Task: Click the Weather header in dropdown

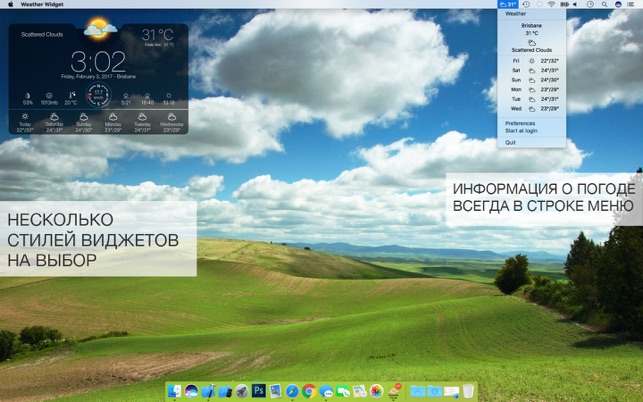Action: click(515, 14)
